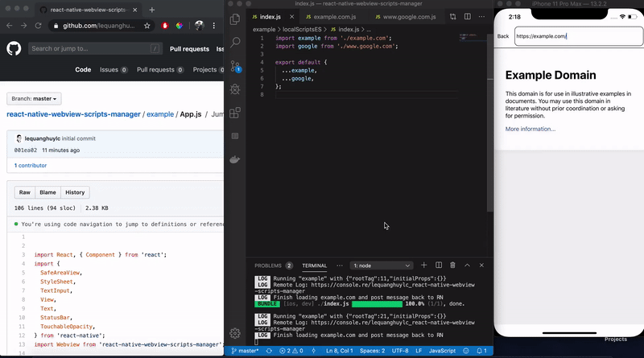This screenshot has height=358, width=644.
Task: Kill terminal with trash icon
Action: coord(452,265)
